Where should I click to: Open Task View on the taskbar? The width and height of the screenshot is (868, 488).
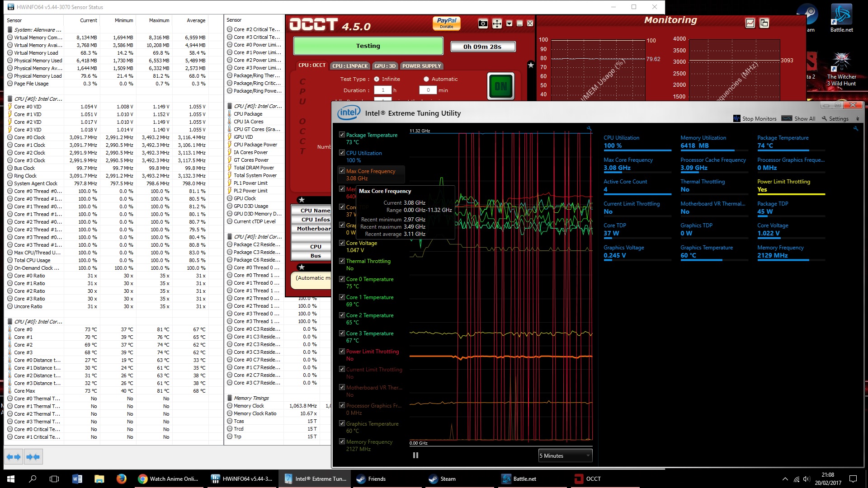(54, 479)
